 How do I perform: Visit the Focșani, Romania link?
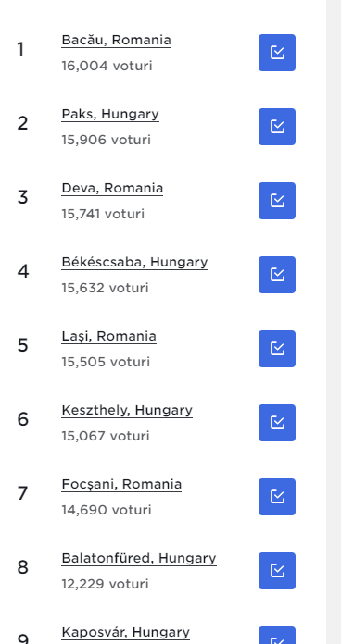pyautogui.click(x=121, y=484)
